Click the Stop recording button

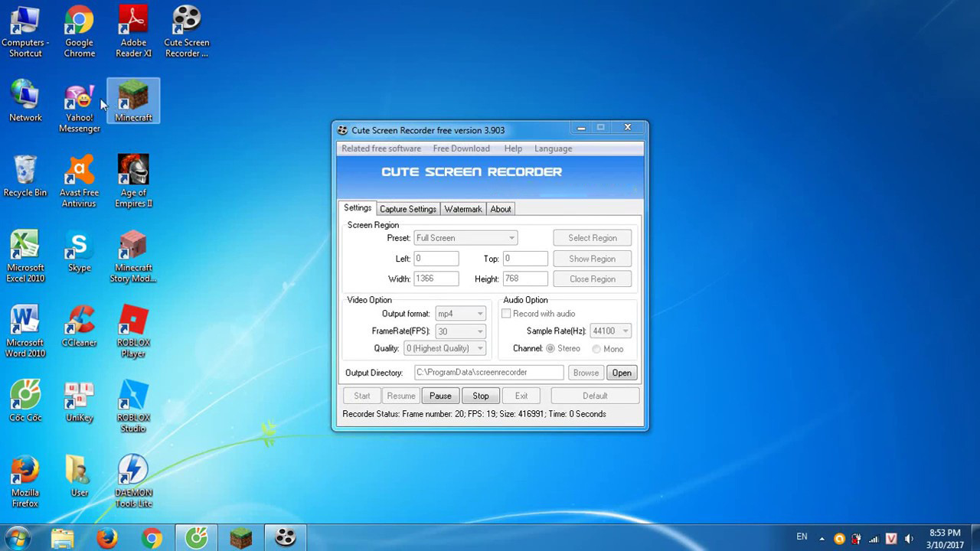point(481,396)
